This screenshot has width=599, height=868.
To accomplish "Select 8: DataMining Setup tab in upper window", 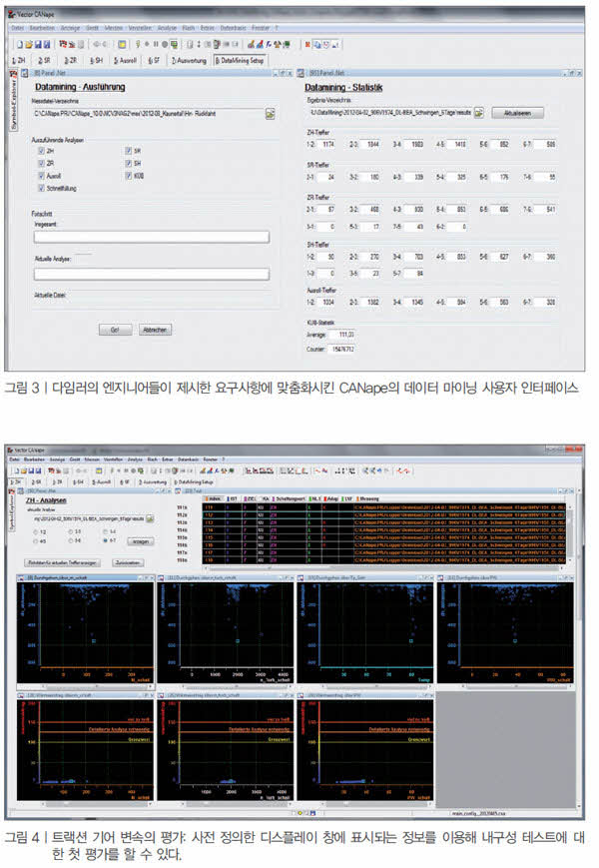I will (x=240, y=60).
